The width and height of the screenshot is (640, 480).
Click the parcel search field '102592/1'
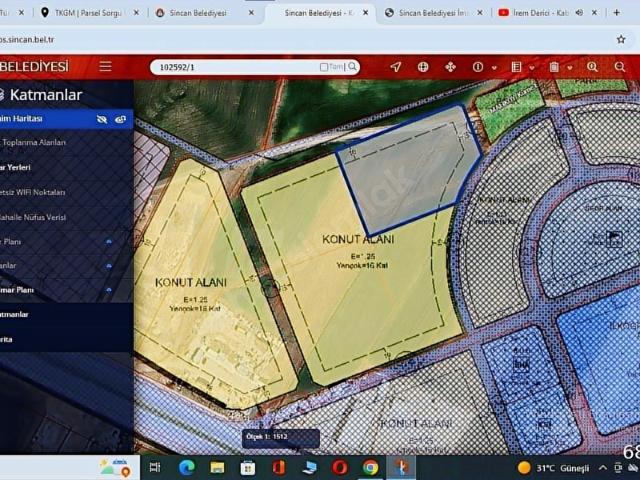[235, 67]
